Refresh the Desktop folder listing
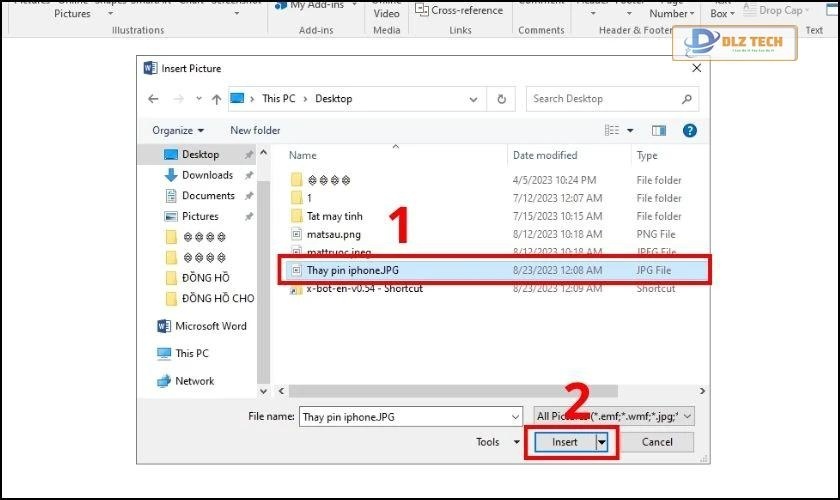Screen dimensions: 840x500 coord(502,99)
